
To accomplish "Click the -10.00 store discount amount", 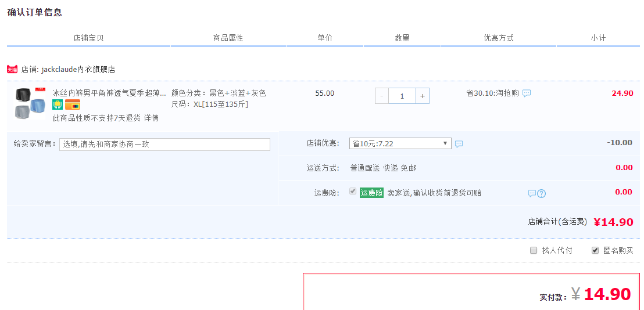I will click(620, 143).
